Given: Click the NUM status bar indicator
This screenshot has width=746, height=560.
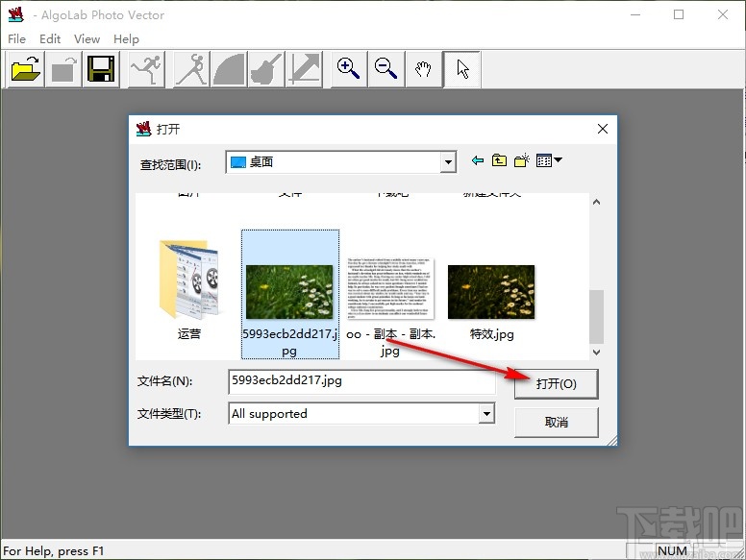Looking at the screenshot, I should 672,551.
